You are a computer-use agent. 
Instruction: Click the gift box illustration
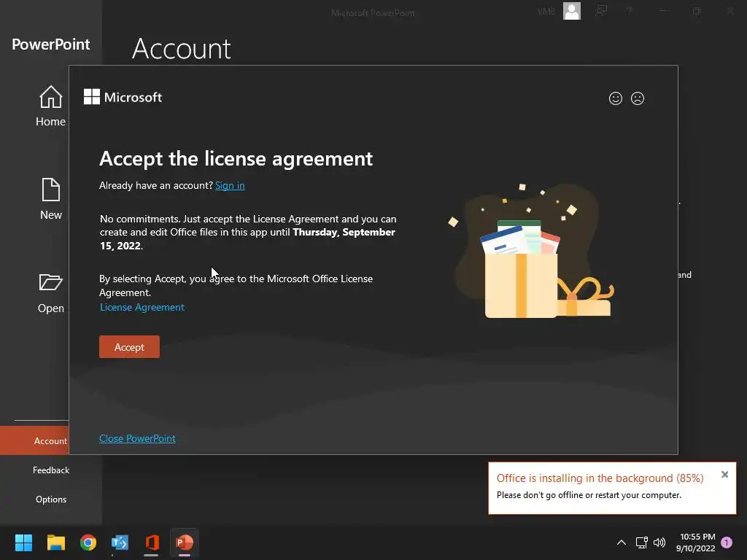point(531,252)
